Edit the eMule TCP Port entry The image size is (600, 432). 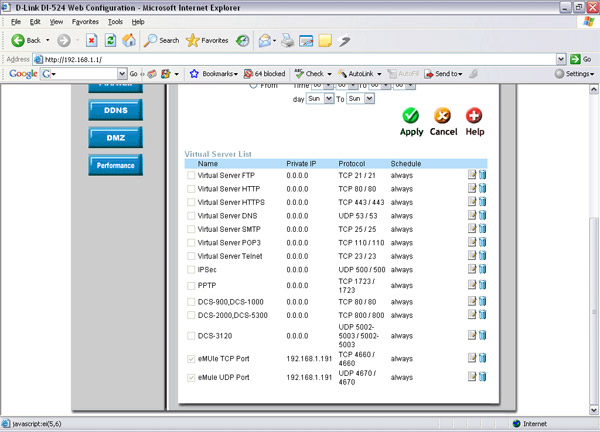[x=471, y=357]
